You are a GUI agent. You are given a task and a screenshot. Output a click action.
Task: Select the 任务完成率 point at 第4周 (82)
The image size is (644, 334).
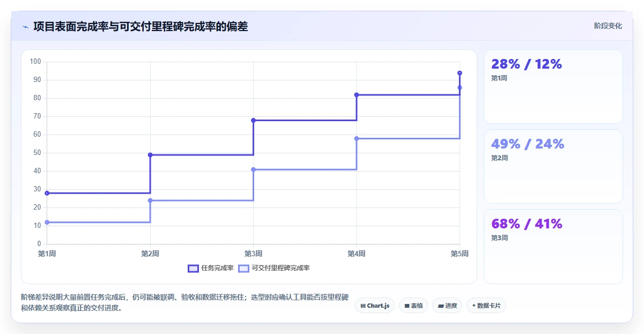pyautogui.click(x=357, y=95)
